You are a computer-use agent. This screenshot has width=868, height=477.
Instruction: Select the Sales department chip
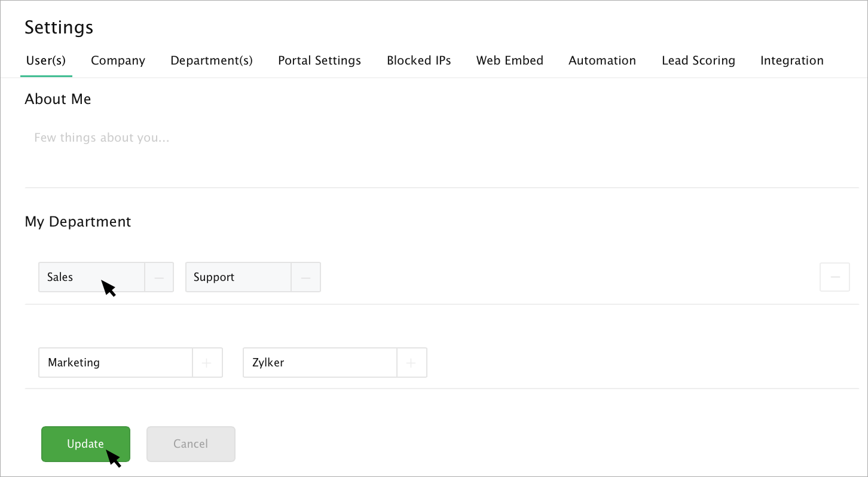coord(91,277)
